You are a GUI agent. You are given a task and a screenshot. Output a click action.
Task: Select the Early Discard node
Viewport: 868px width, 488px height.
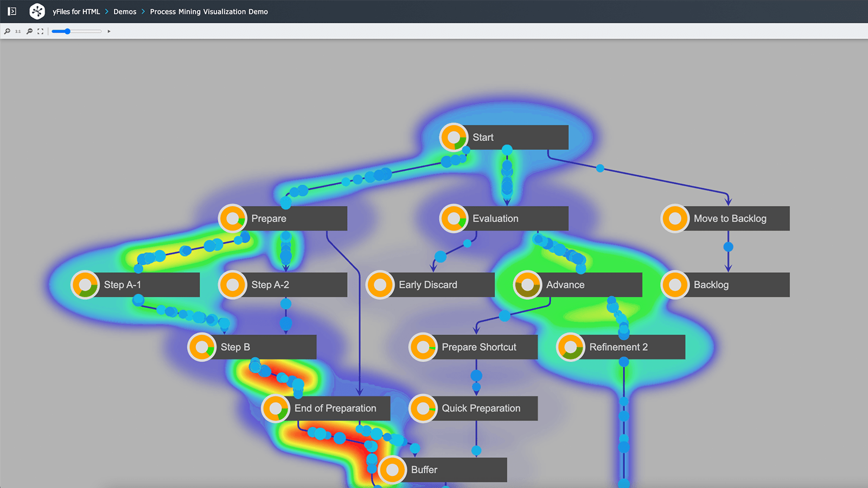[x=430, y=285]
